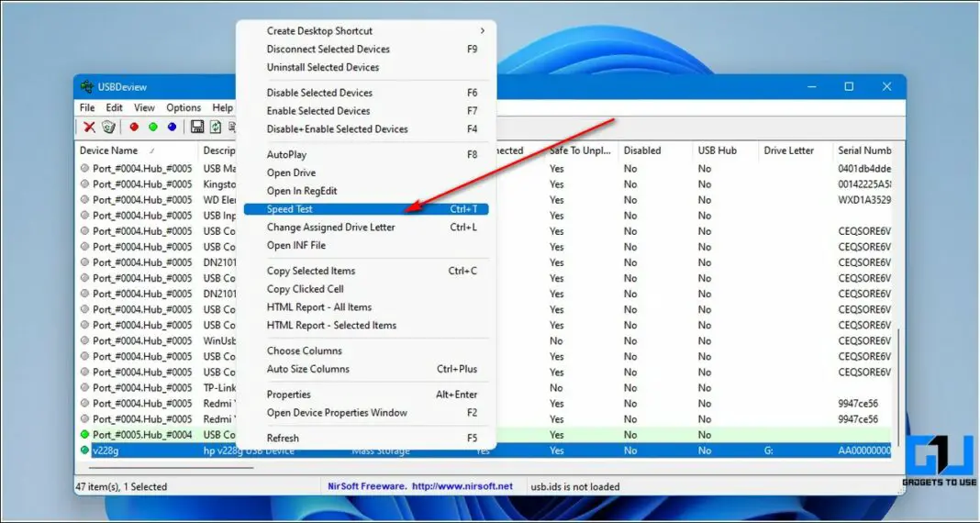Select Open In RegEdit menu entry
980x523 pixels.
click(x=301, y=191)
